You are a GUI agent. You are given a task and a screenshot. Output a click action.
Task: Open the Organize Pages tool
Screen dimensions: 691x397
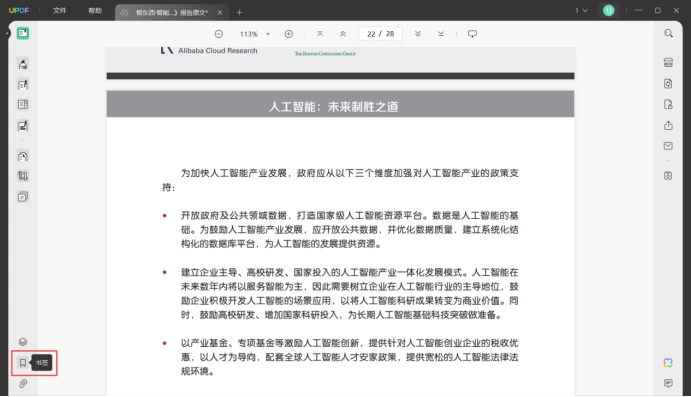(23, 104)
